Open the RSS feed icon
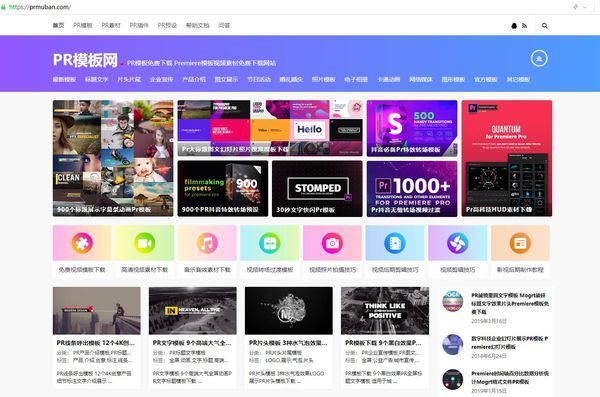This screenshot has width=600, height=397. pos(524,26)
